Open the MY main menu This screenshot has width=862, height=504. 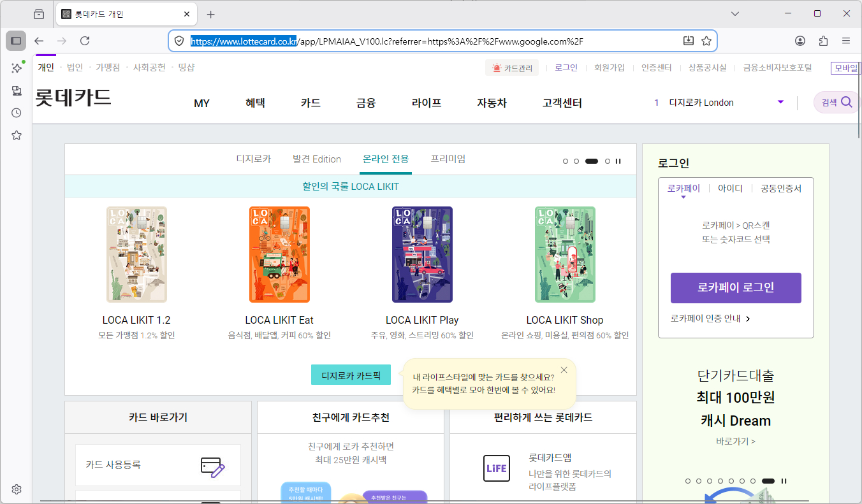[x=201, y=103]
